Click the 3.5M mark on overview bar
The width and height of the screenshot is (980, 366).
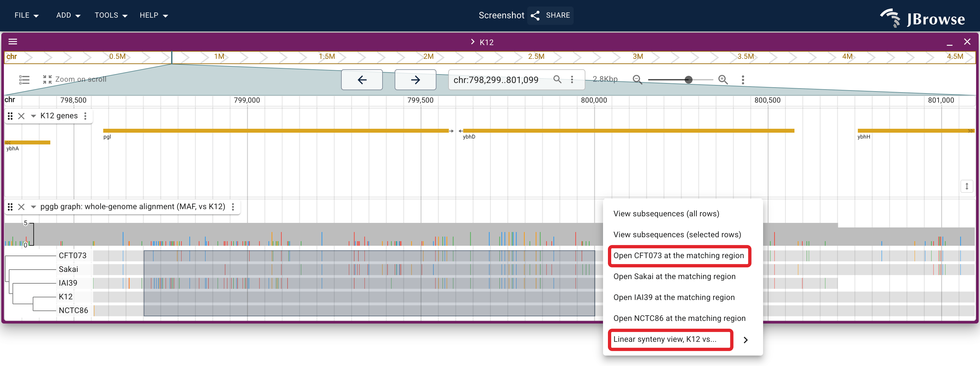(745, 56)
